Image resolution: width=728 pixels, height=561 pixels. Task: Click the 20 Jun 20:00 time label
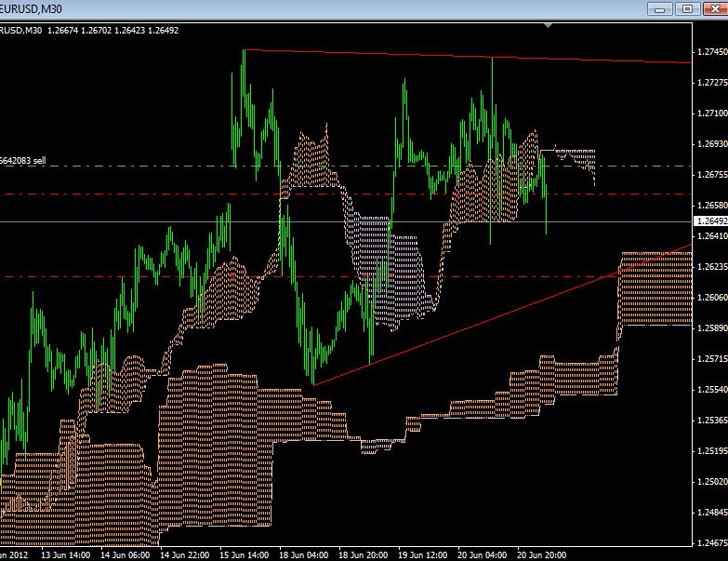click(x=541, y=555)
